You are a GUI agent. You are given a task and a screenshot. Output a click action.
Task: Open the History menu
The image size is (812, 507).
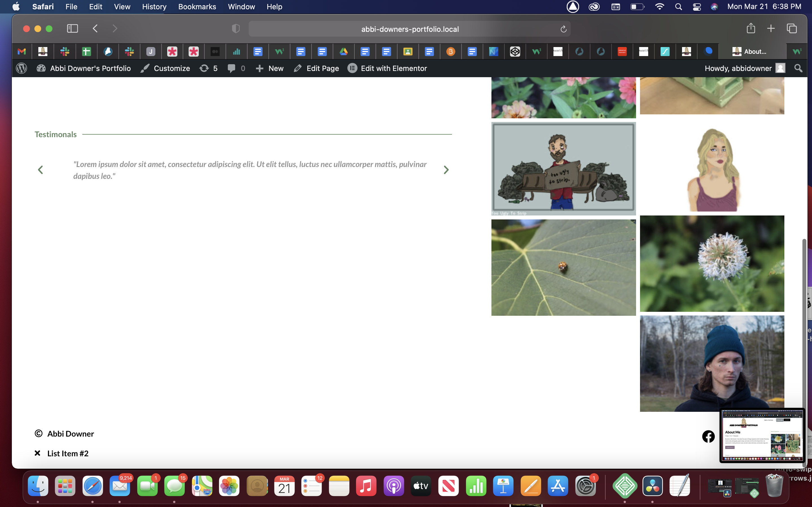pyautogui.click(x=154, y=7)
